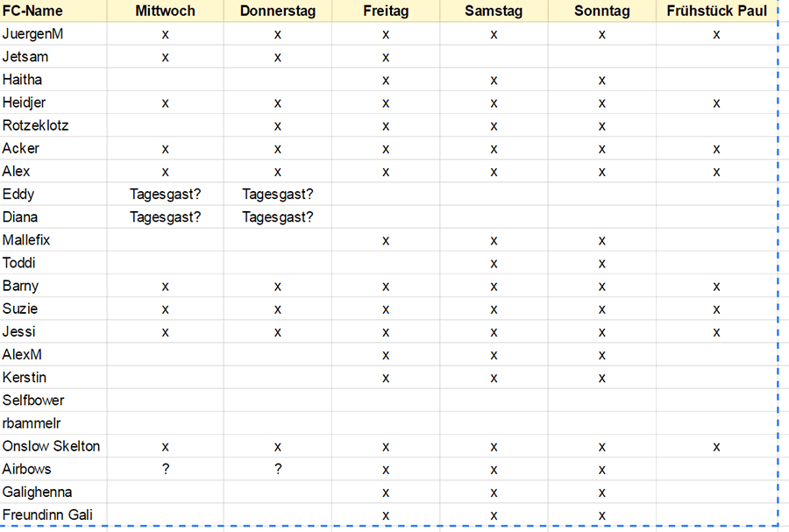Select the Frühstück Paul header cell
The height and width of the screenshot is (532, 789).
point(716,11)
